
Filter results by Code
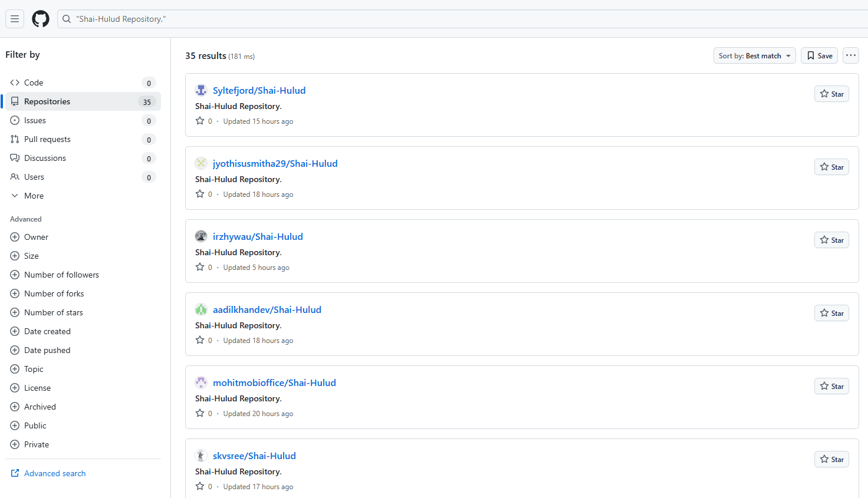click(83, 83)
